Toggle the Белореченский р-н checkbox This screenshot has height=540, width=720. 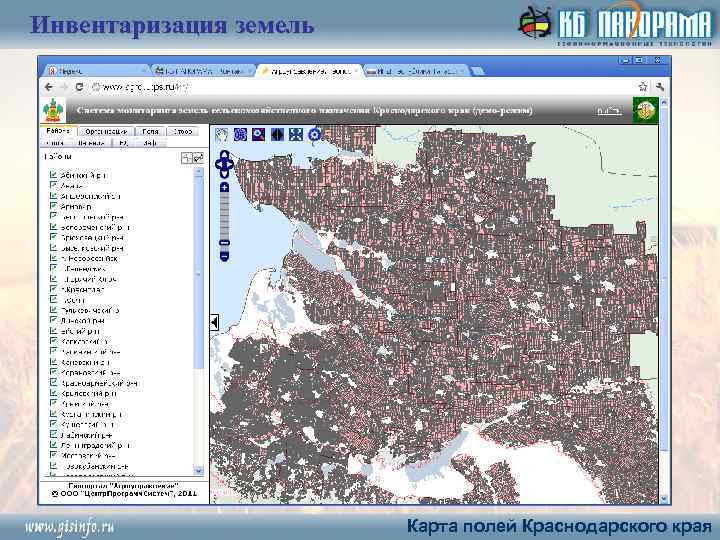tap(53, 227)
